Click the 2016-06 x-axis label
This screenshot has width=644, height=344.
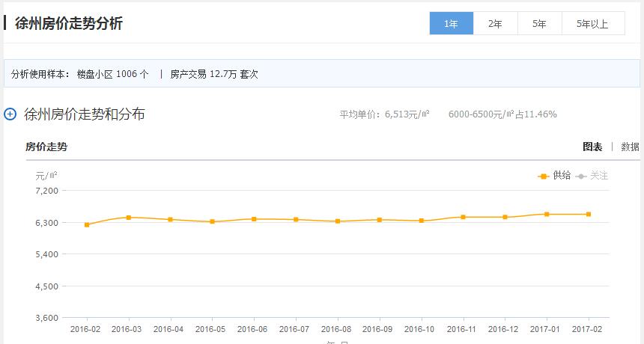pyautogui.click(x=252, y=329)
